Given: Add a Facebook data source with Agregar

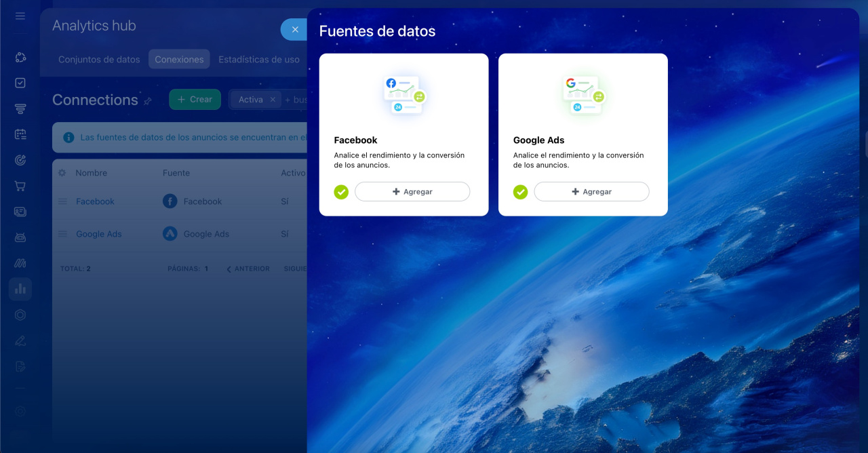Looking at the screenshot, I should click(412, 192).
